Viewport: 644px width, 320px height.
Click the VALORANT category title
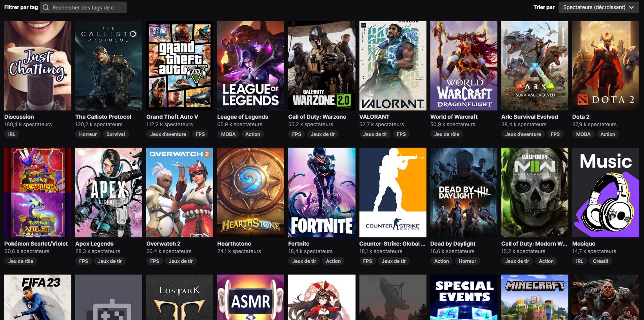coord(374,117)
